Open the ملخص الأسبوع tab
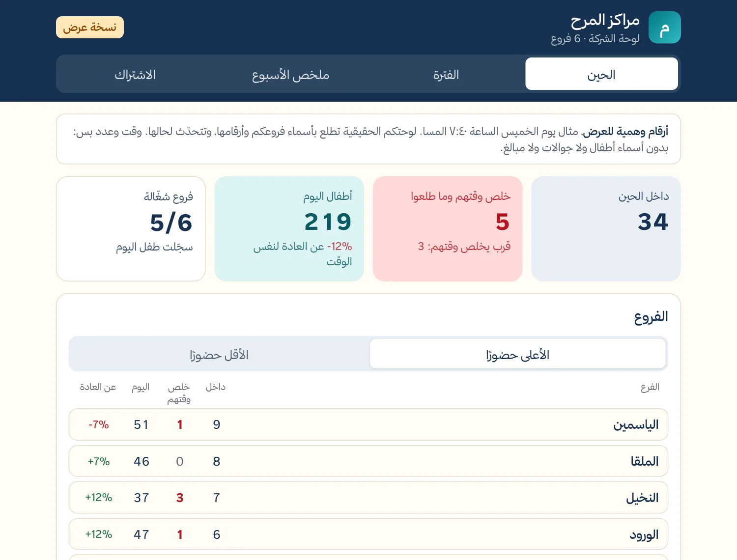 tap(290, 74)
